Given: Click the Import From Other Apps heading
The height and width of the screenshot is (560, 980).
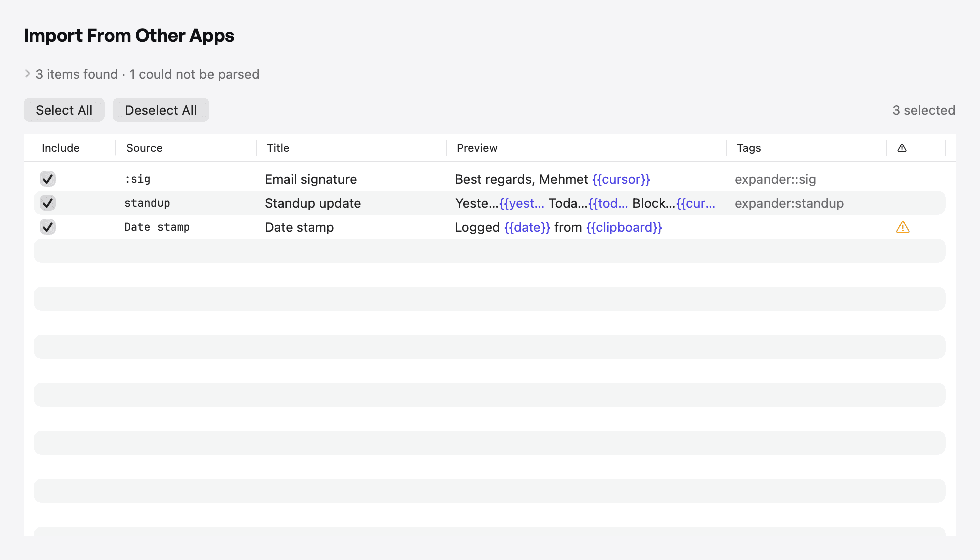Looking at the screenshot, I should tap(129, 36).
